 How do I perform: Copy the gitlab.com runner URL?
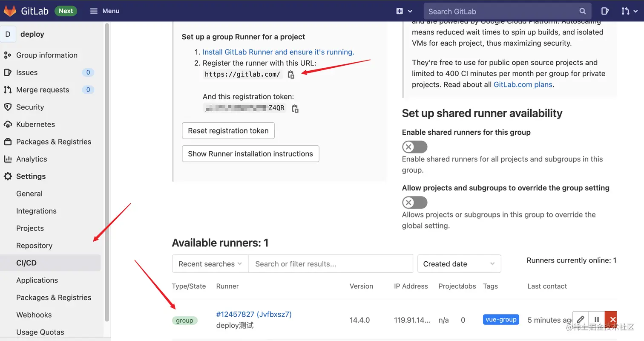pyautogui.click(x=291, y=75)
